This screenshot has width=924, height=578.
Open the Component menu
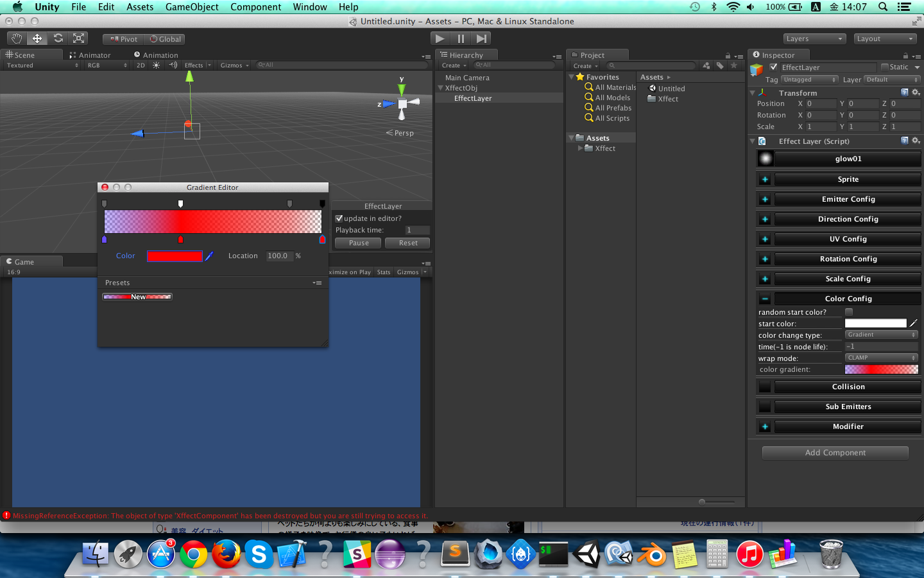[x=256, y=7]
